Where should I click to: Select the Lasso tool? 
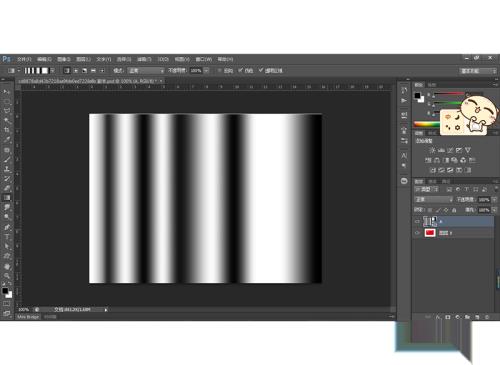7,111
